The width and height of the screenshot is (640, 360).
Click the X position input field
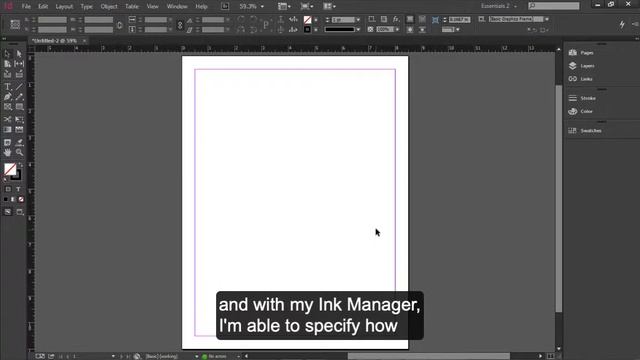click(52, 20)
